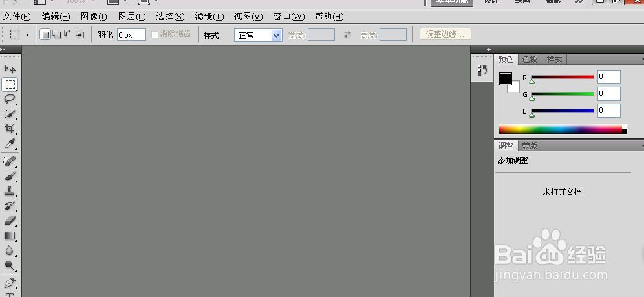
Task: Select the Rectangular Marquee tool in toolbox
Action: [x=10, y=84]
